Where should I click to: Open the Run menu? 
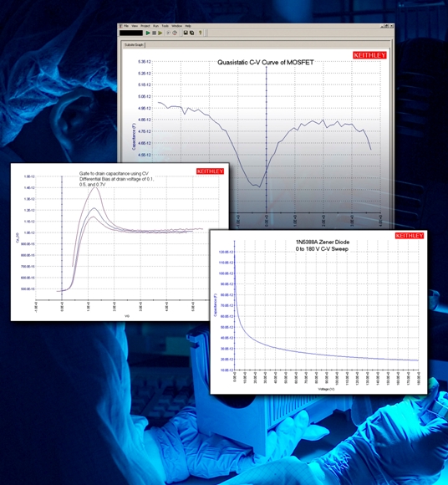point(155,26)
